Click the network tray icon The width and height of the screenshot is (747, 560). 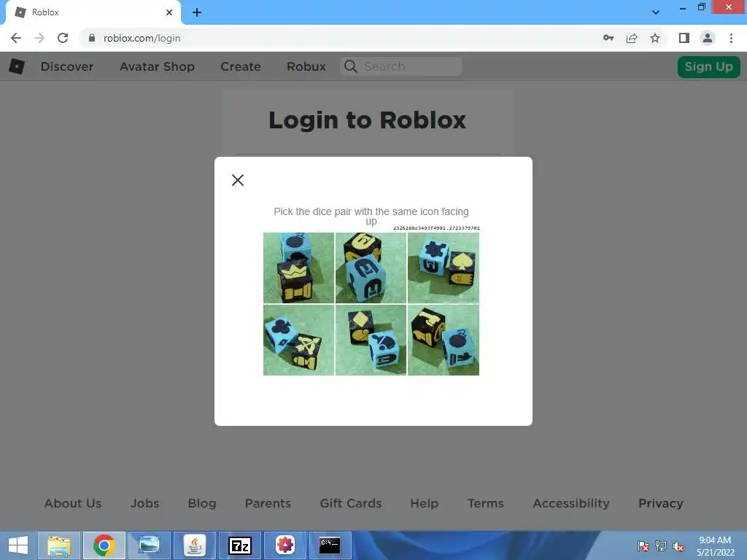pos(661,545)
